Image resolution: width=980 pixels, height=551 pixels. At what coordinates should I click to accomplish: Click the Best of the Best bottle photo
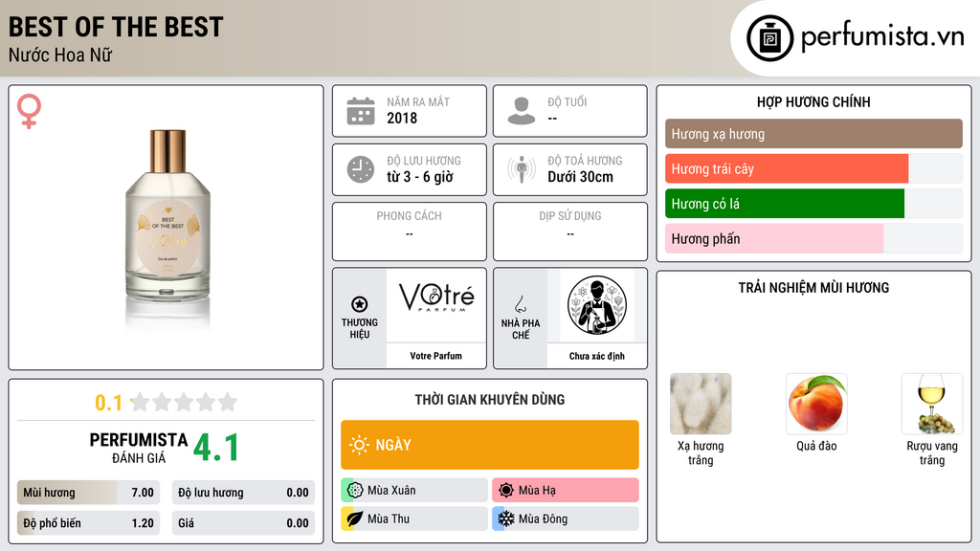pos(167,226)
